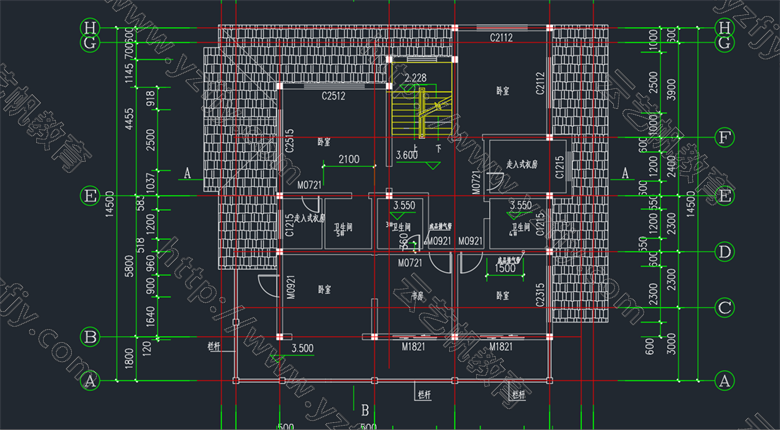Click the 3.500 balcony elevation text

pos(302,348)
